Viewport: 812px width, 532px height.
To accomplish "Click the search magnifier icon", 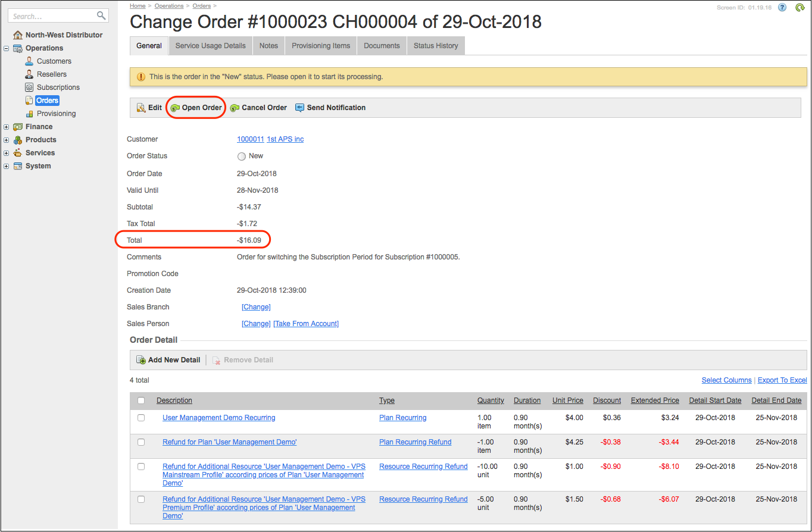I will [101, 15].
